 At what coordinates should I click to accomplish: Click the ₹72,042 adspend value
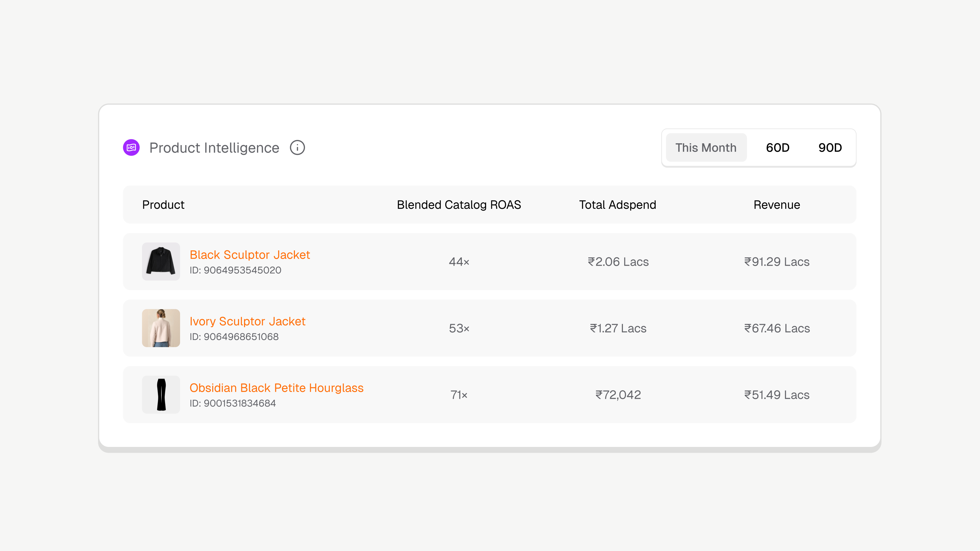(618, 395)
